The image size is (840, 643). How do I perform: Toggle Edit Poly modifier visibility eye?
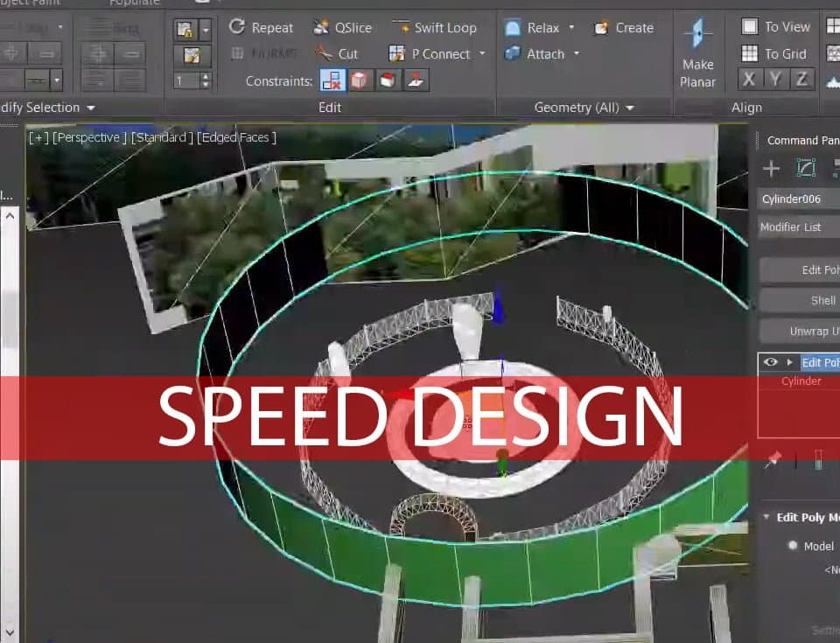[x=770, y=362]
